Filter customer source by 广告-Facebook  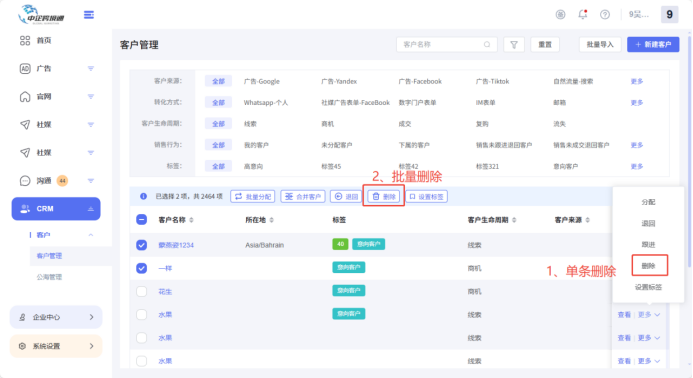[x=420, y=81]
